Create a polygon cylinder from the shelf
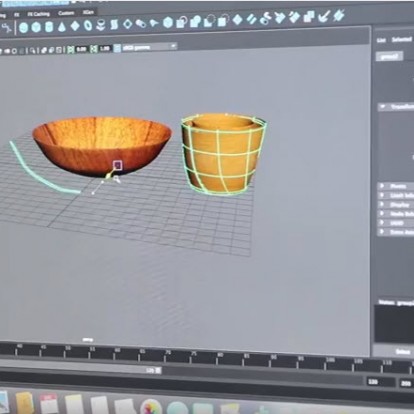This screenshot has height=414, width=414. (49, 27)
